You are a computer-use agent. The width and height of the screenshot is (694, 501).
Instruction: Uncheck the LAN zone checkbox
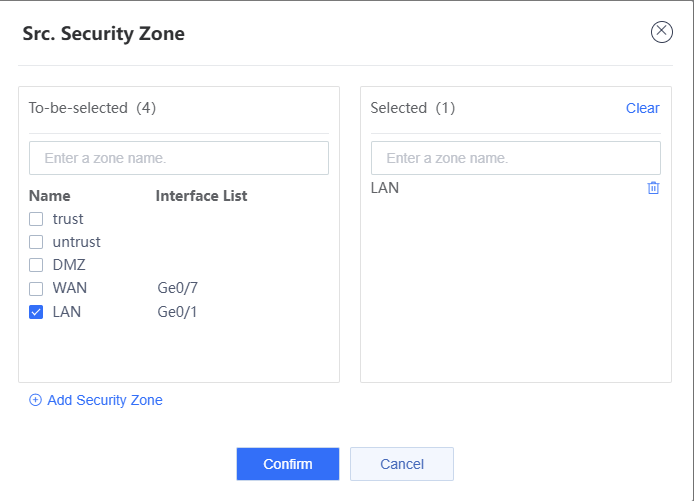(36, 312)
